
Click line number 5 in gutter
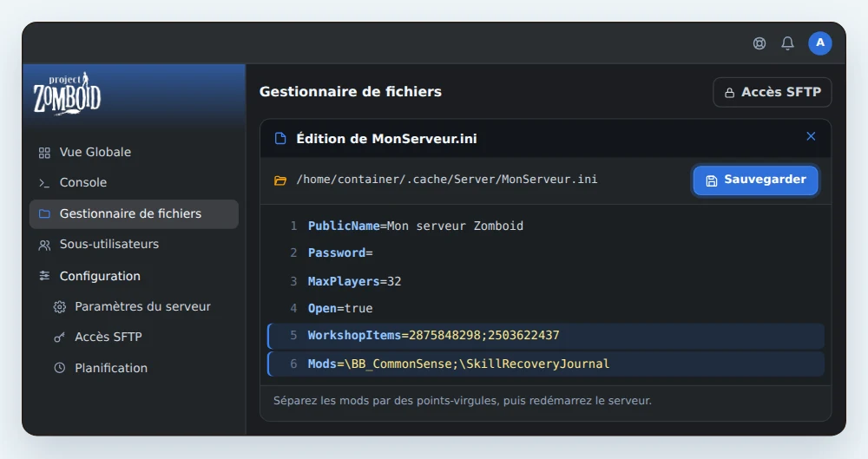coord(293,336)
